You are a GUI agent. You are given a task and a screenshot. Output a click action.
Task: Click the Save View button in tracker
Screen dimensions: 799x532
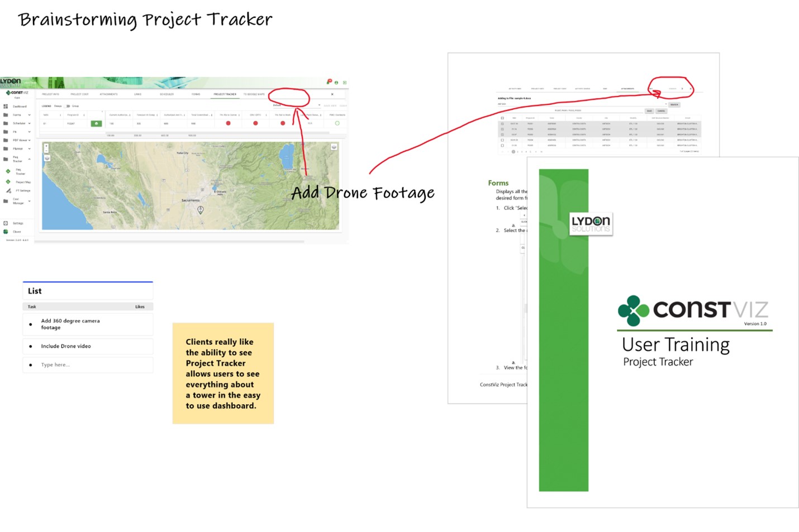pyautogui.click(x=330, y=106)
